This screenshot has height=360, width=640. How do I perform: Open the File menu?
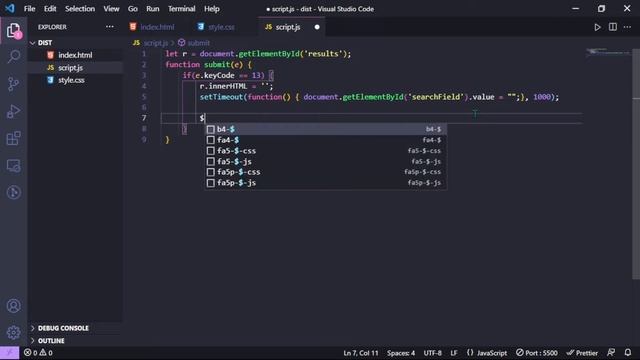(x=29, y=9)
